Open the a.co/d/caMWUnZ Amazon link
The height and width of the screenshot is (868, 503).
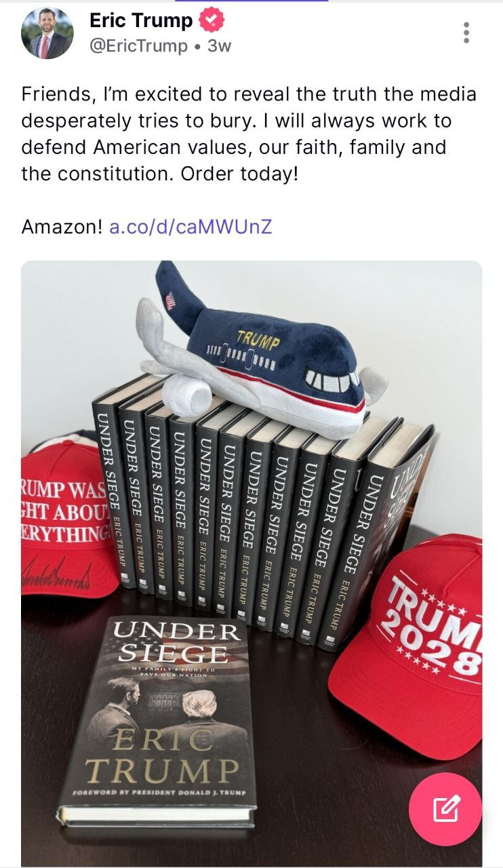click(190, 226)
